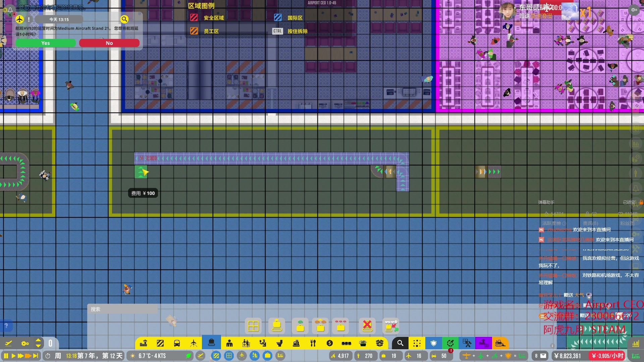The width and height of the screenshot is (644, 362).
Task: Select the baggage conveyor belt build tool
Action: click(x=277, y=326)
